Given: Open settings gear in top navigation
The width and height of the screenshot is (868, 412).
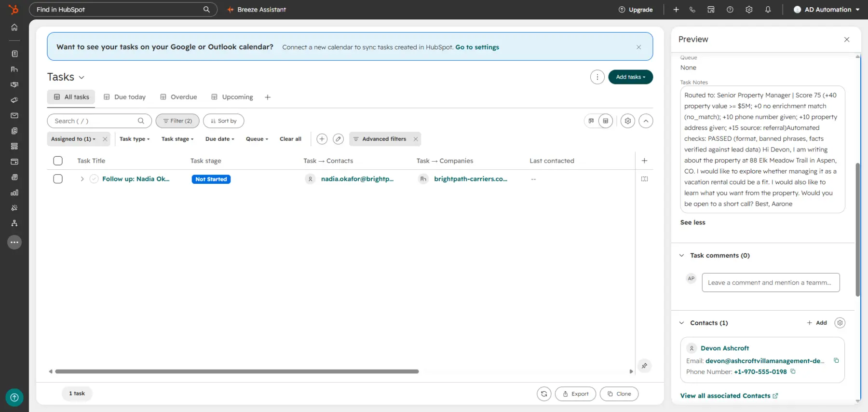Looking at the screenshot, I should coord(748,10).
